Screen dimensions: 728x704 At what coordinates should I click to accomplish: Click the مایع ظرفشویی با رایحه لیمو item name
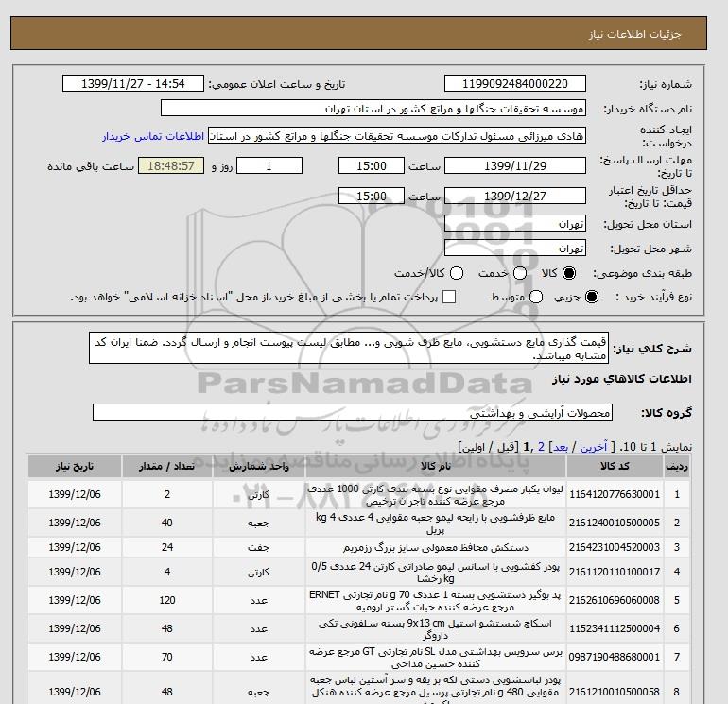pyautogui.click(x=436, y=523)
